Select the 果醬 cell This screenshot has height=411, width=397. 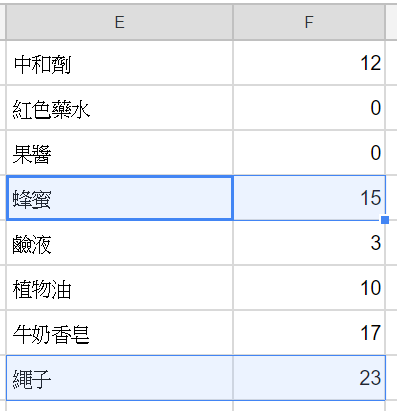(x=120, y=153)
